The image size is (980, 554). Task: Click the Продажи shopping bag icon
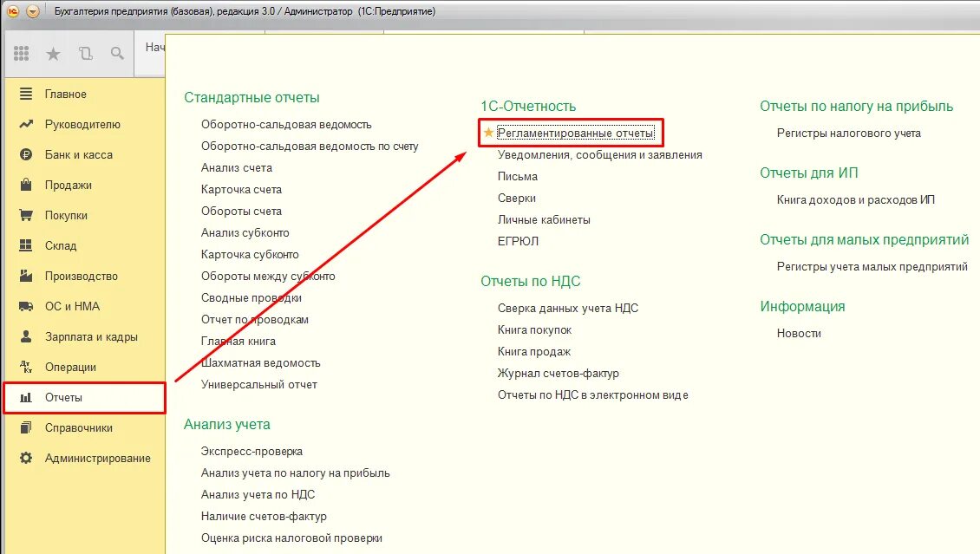click(26, 185)
